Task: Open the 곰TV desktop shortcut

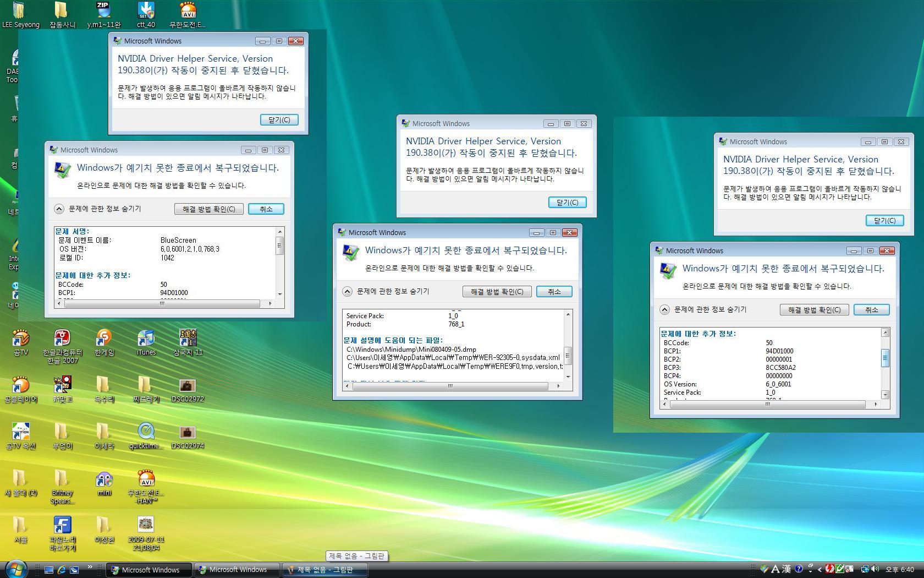Action: click(20, 342)
